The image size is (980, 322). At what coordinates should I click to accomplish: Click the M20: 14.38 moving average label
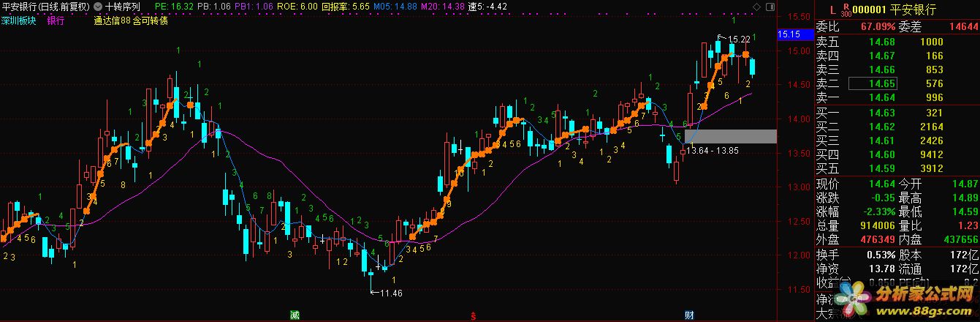coord(444,6)
